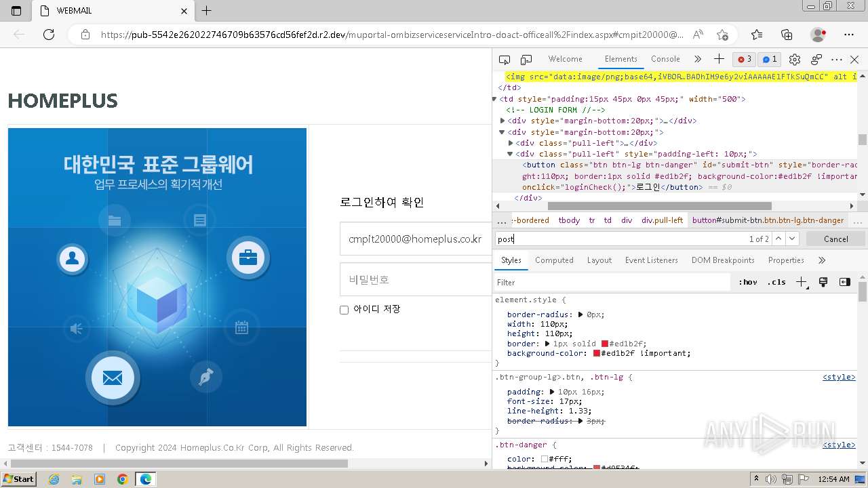This screenshot has height=488, width=868.
Task: Add new style rule plus icon
Action: (802, 282)
